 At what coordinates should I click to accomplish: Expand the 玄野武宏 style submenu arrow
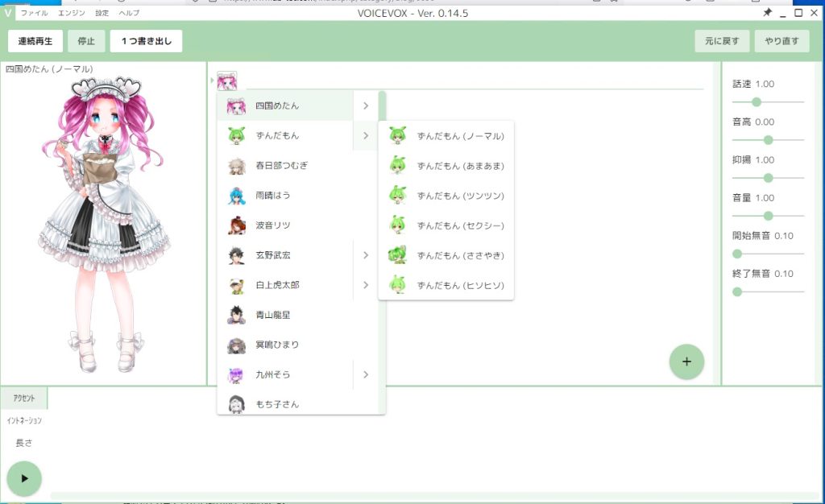click(x=366, y=255)
